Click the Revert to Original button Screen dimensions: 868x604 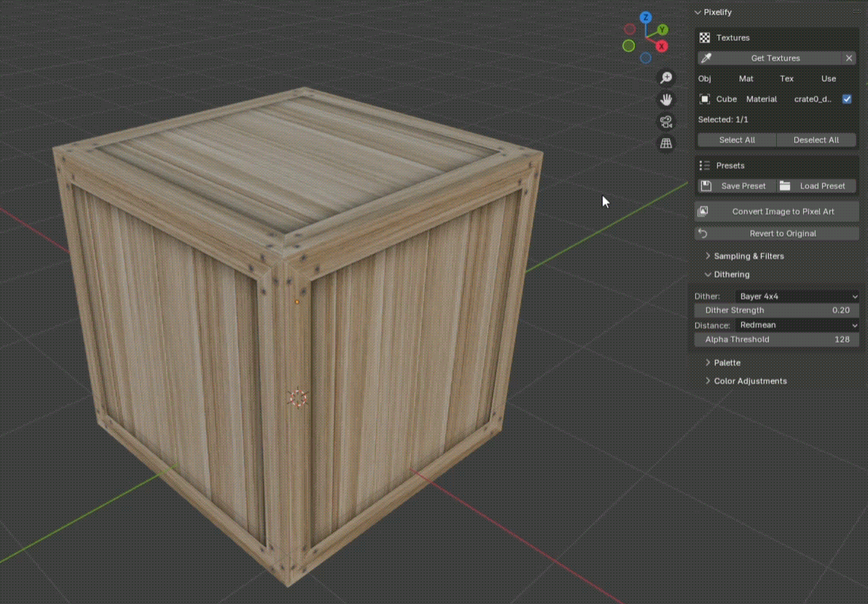point(777,233)
